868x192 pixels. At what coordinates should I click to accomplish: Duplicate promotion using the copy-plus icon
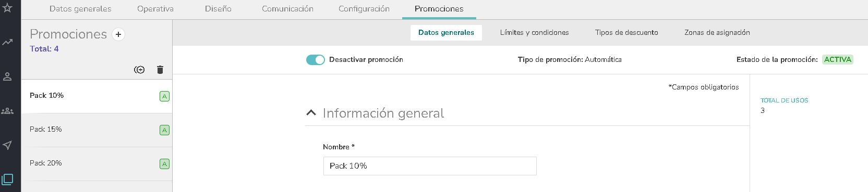click(139, 70)
